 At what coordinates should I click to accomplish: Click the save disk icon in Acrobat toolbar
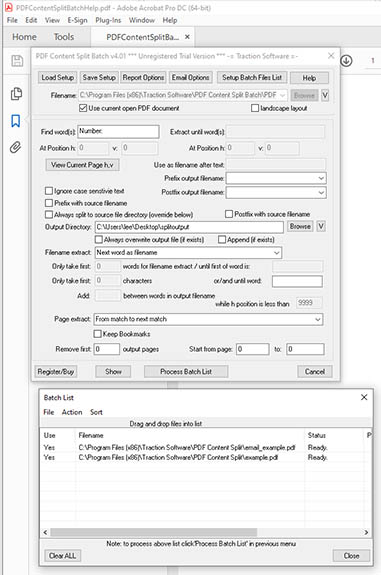coord(17,61)
